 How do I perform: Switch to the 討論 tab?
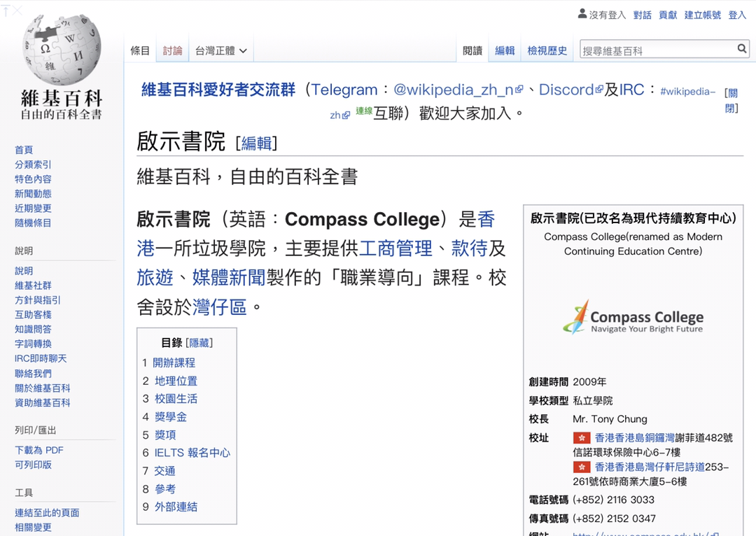pyautogui.click(x=173, y=50)
